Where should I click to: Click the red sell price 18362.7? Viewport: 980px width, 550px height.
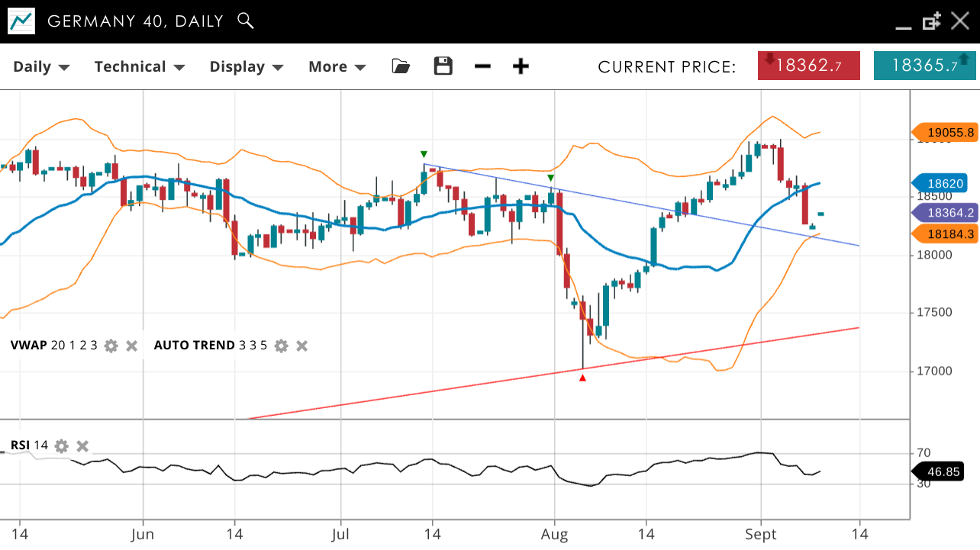pos(809,66)
